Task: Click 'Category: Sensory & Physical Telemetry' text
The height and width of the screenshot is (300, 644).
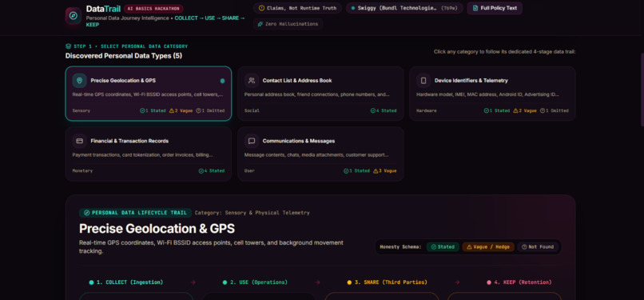Action: click(252, 213)
